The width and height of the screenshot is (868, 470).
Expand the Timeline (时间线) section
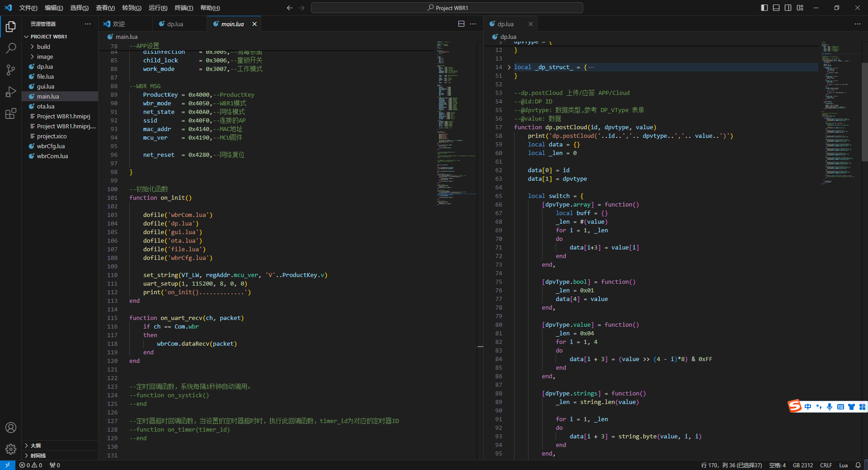[60, 456]
